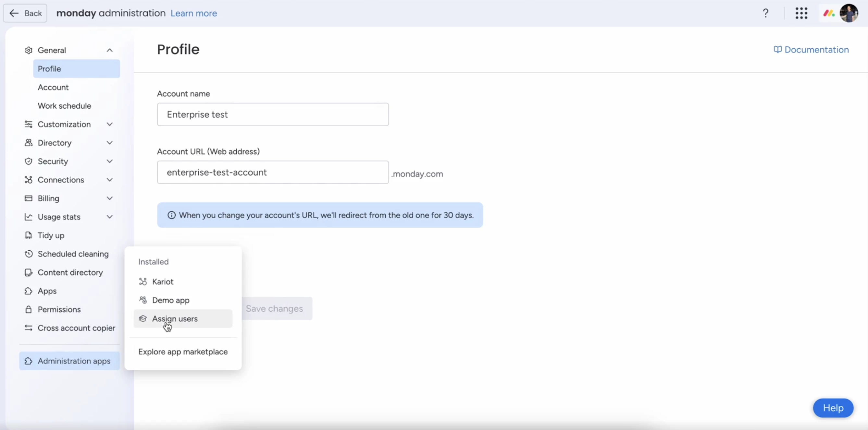Image resolution: width=868 pixels, height=430 pixels.
Task: Click the Scheduled cleaning clock icon
Action: click(x=29, y=254)
